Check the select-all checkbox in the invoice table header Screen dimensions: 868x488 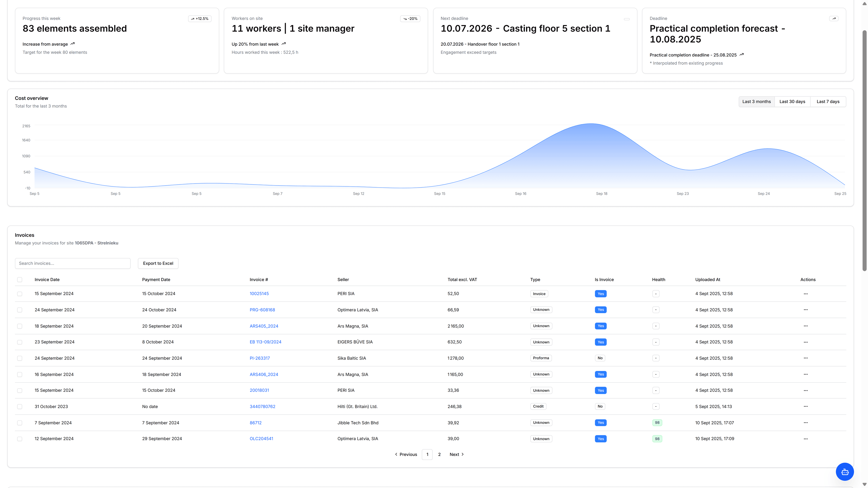tap(19, 279)
